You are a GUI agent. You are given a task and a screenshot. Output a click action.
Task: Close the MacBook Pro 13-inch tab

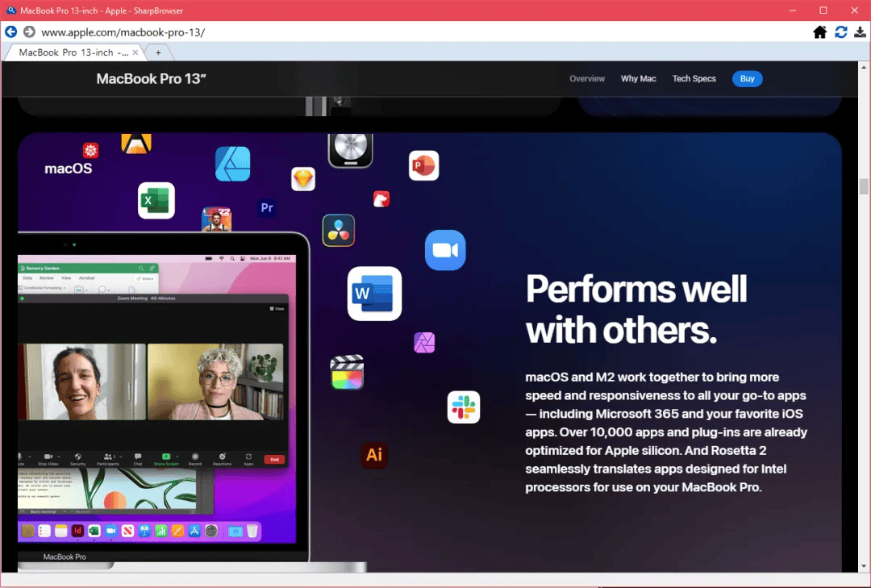click(x=135, y=52)
